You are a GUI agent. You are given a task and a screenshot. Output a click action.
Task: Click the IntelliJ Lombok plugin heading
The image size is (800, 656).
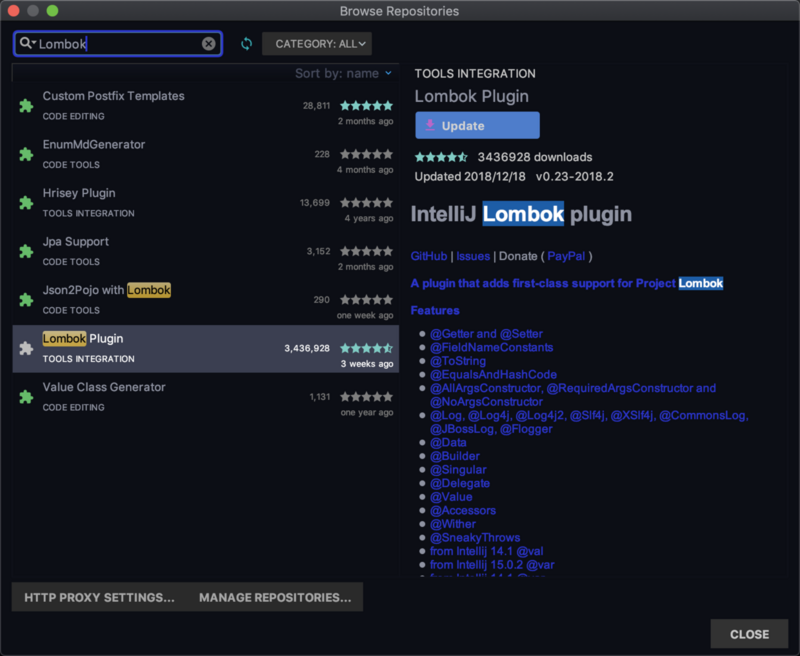[521, 214]
